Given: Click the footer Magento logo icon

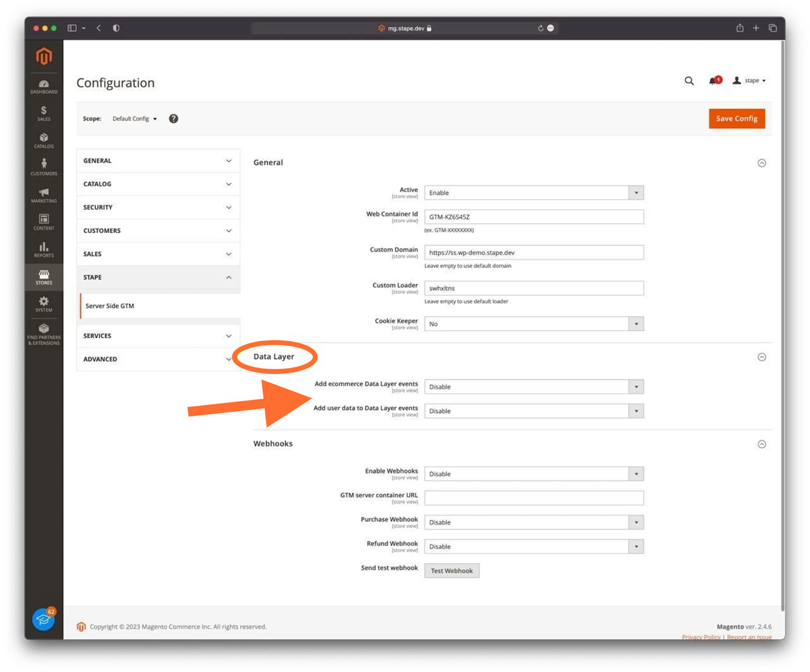Looking at the screenshot, I should [81, 627].
